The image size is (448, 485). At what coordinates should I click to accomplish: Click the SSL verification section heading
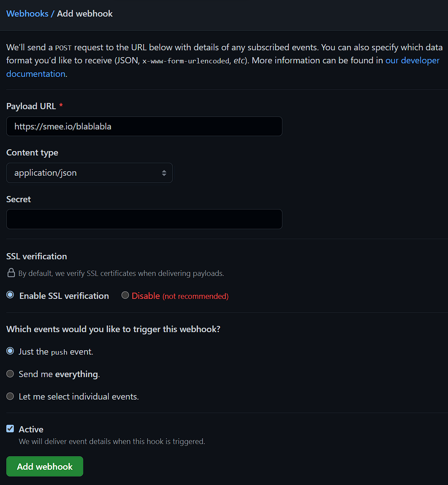(36, 256)
